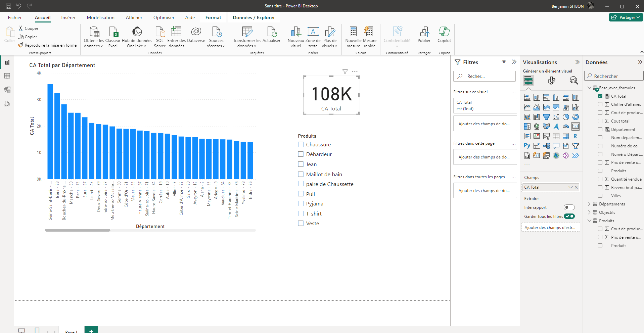Image resolution: width=644 pixels, height=333 pixels.
Task: Show or hide the Filtres pane via eye icon
Action: click(x=504, y=62)
